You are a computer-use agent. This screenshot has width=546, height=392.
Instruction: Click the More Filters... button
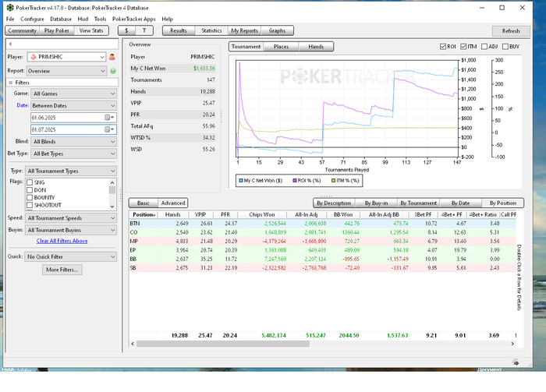[62, 270]
